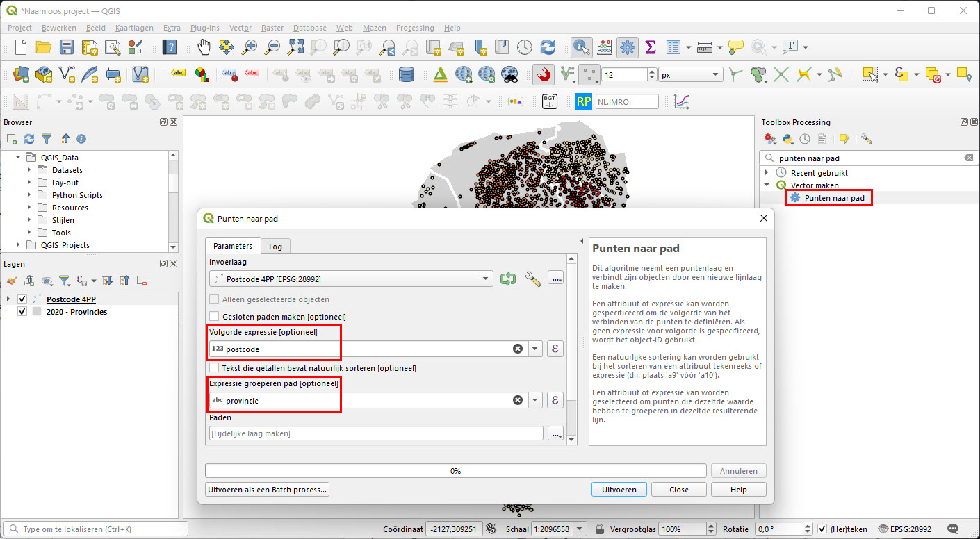Open the Vector menu

pyautogui.click(x=240, y=28)
